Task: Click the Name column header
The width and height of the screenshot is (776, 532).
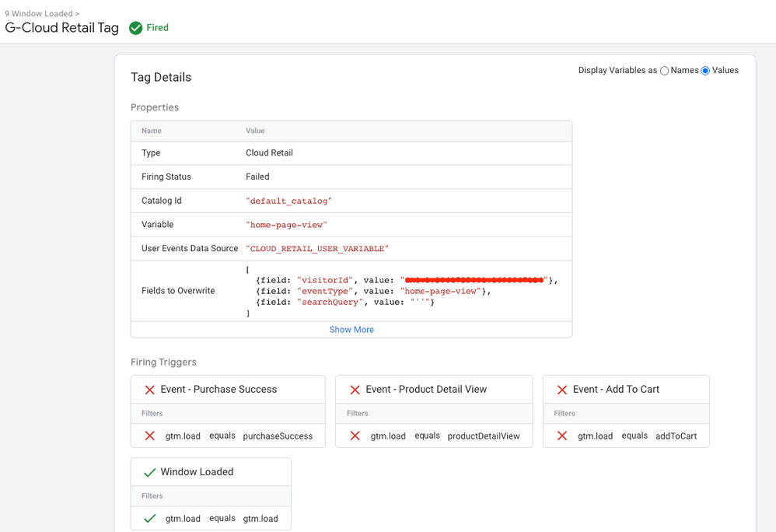Action: pyautogui.click(x=152, y=131)
